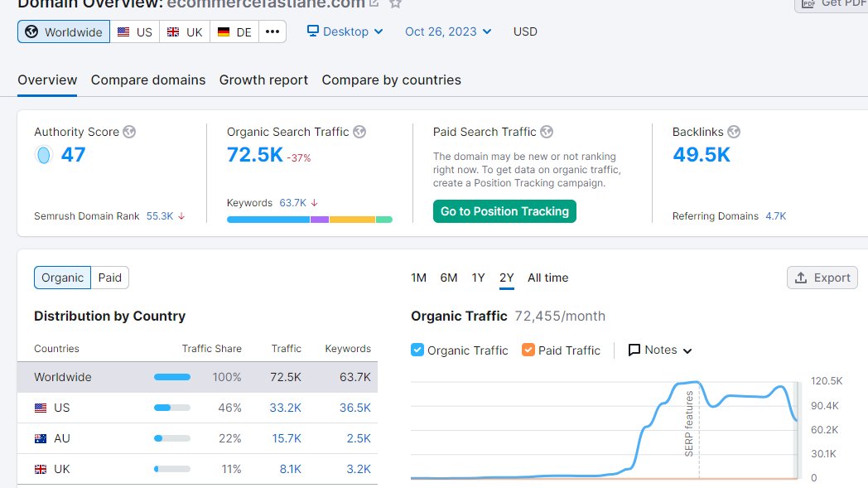Click the UK row flag icon in table
Image resolution: width=868 pixels, height=488 pixels.
point(41,469)
